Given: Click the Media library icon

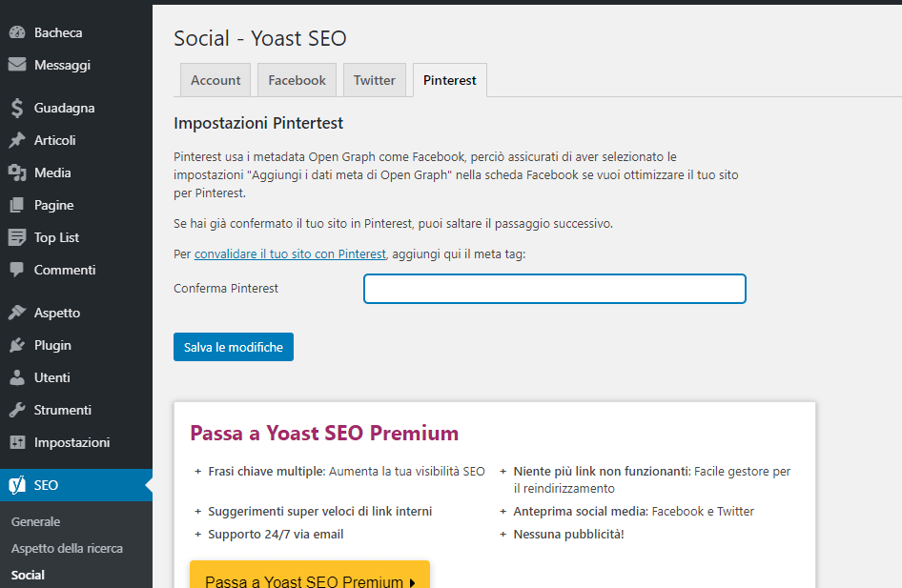Looking at the screenshot, I should pyautogui.click(x=16, y=172).
